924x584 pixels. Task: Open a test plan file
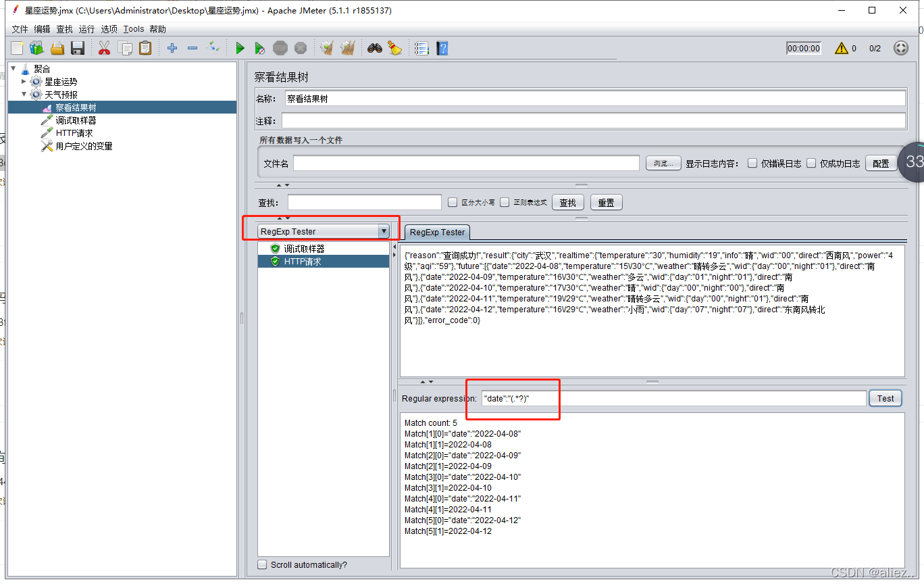(57, 48)
